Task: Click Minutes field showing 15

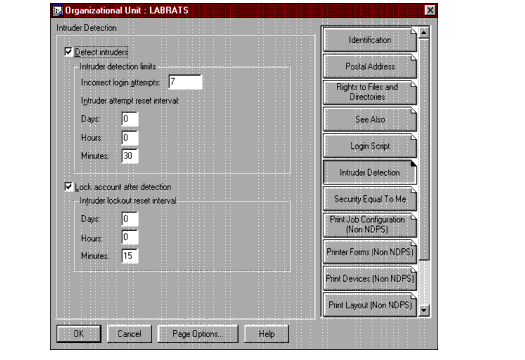Action: click(130, 256)
